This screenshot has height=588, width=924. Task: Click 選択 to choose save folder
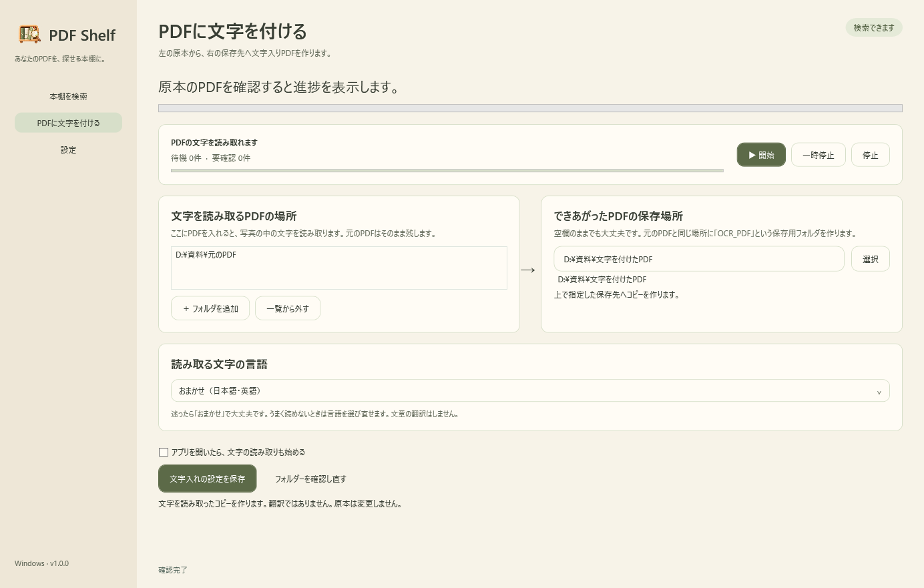(871, 259)
